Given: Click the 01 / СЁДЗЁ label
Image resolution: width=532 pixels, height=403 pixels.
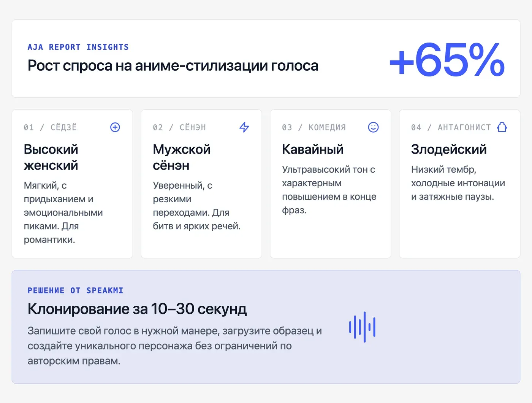Looking at the screenshot, I should (50, 127).
